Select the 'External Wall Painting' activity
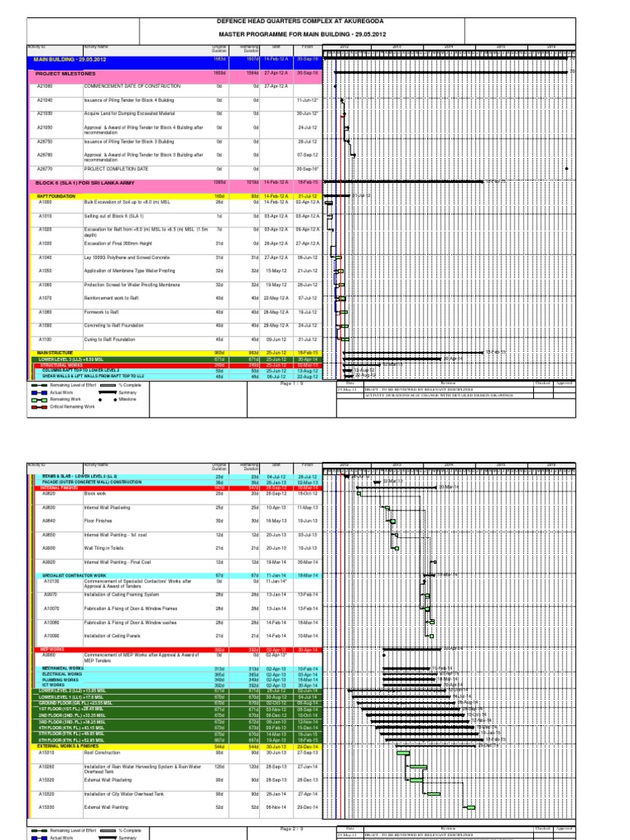630x840 pixels. (x=106, y=807)
